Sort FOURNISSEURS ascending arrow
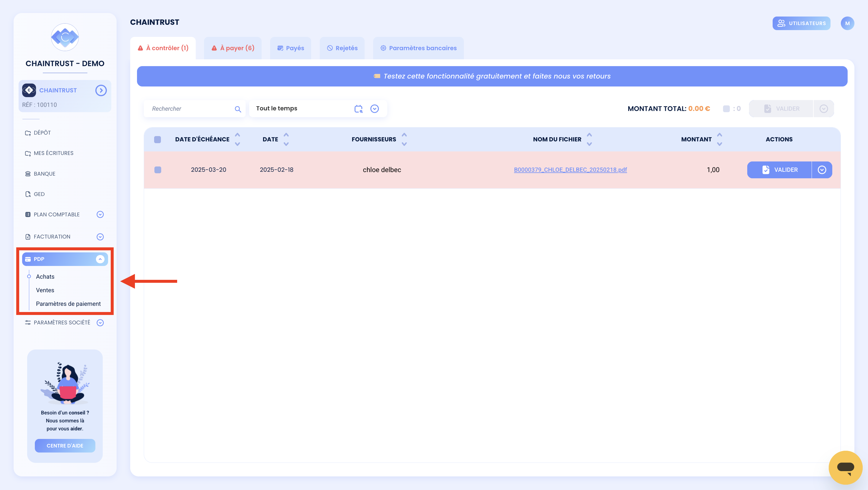Image resolution: width=868 pixels, height=490 pixels. tap(404, 135)
